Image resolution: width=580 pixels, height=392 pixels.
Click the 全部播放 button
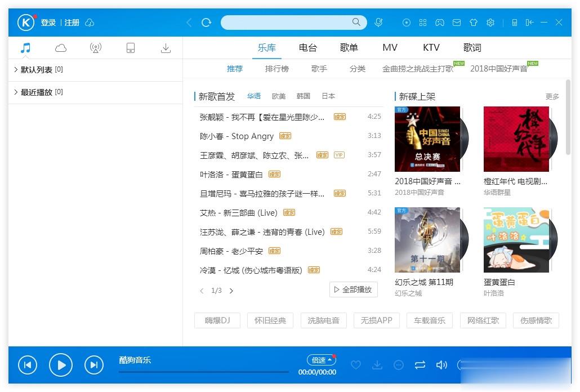(354, 289)
